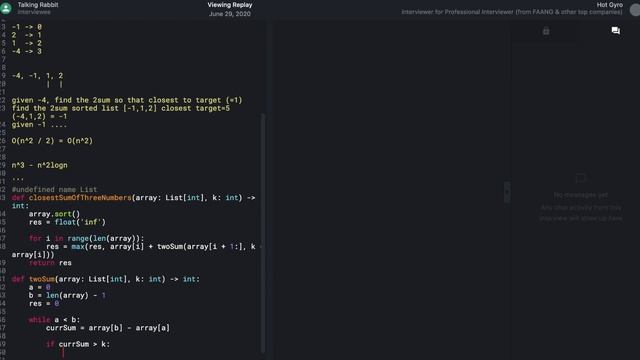Click the 'Viewing Replay' header title

click(230, 5)
